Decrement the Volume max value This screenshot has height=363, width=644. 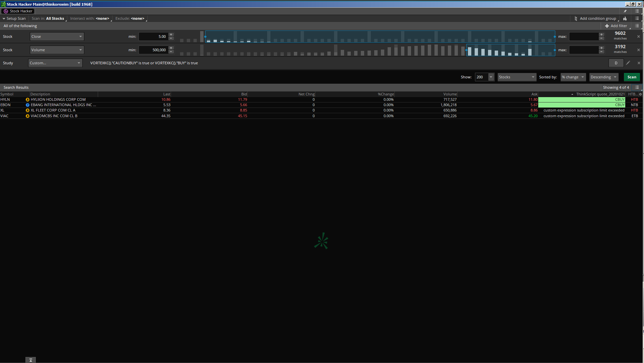(601, 52)
